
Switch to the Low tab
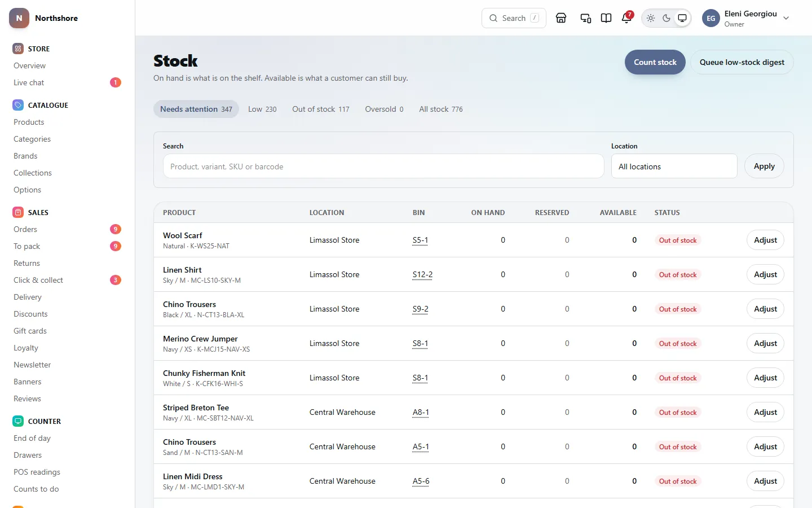pos(262,109)
